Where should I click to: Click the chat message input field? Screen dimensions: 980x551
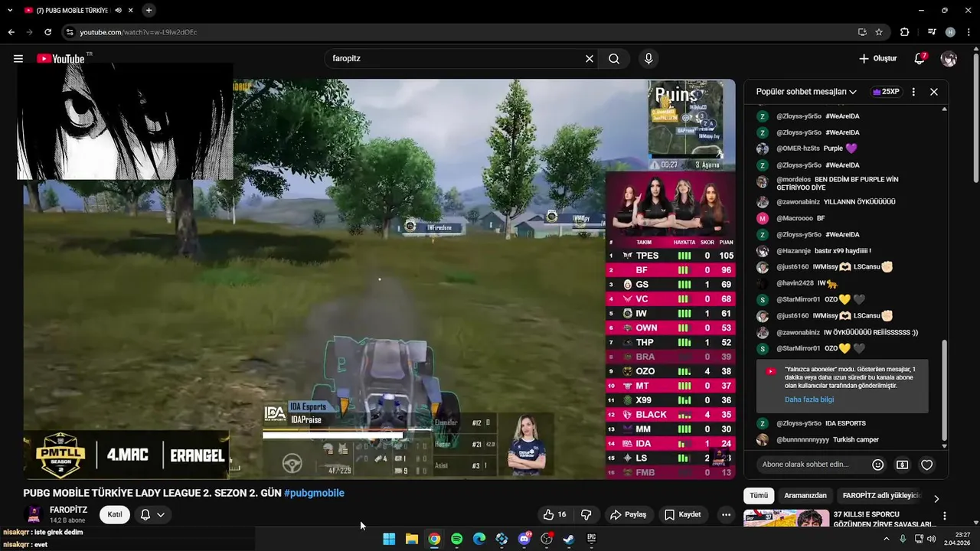coord(805,465)
